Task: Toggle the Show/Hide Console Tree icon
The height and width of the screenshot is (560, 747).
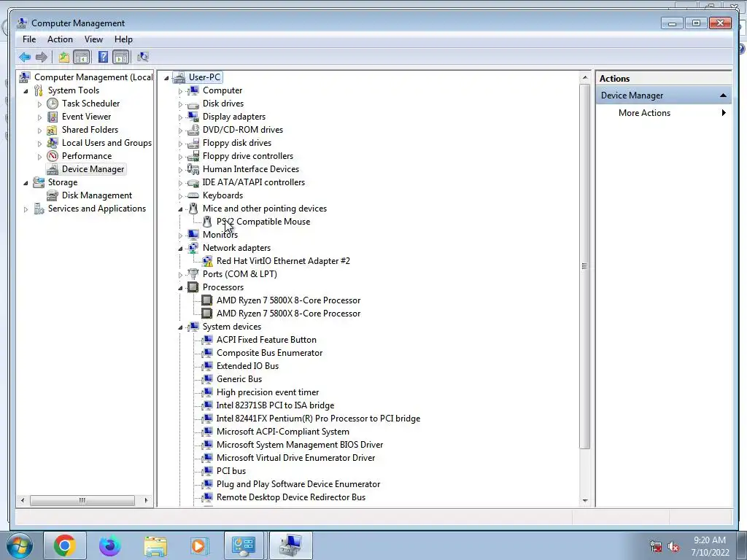Action: [x=82, y=58]
